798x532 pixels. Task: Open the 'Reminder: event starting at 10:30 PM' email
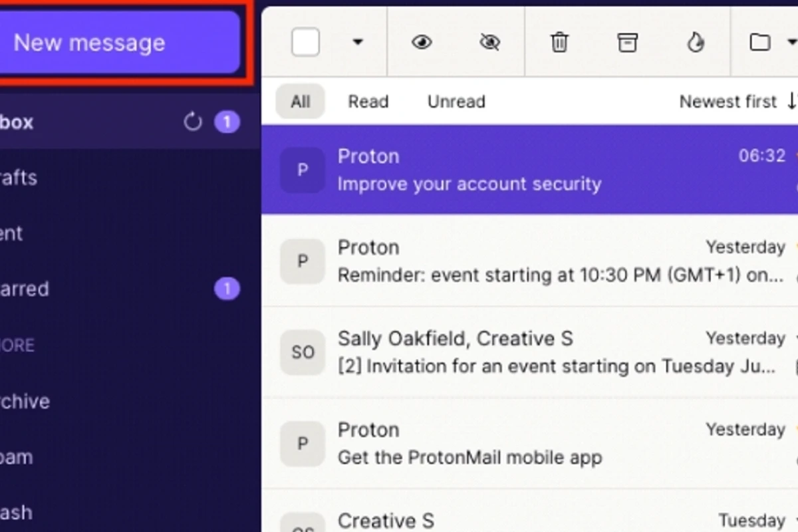click(x=530, y=261)
